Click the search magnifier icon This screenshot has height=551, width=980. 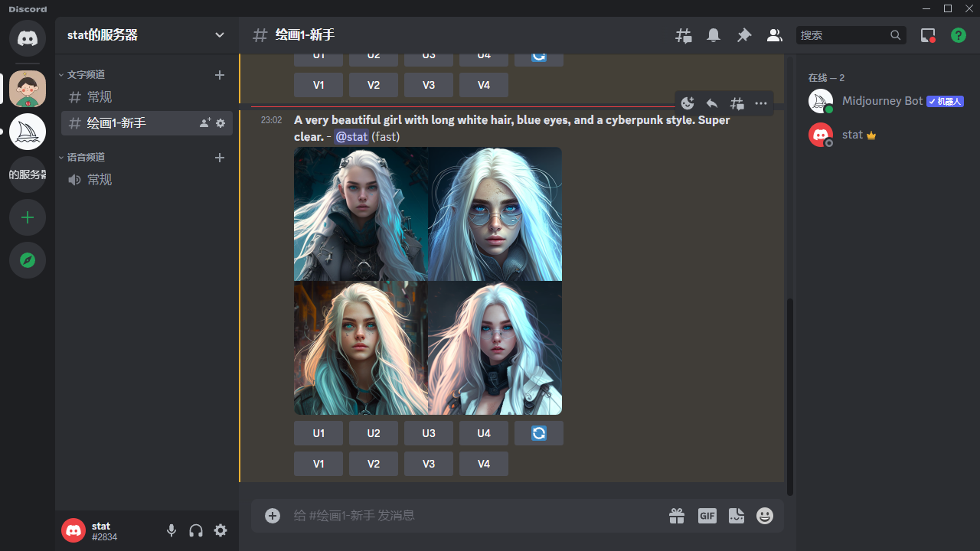pyautogui.click(x=896, y=35)
